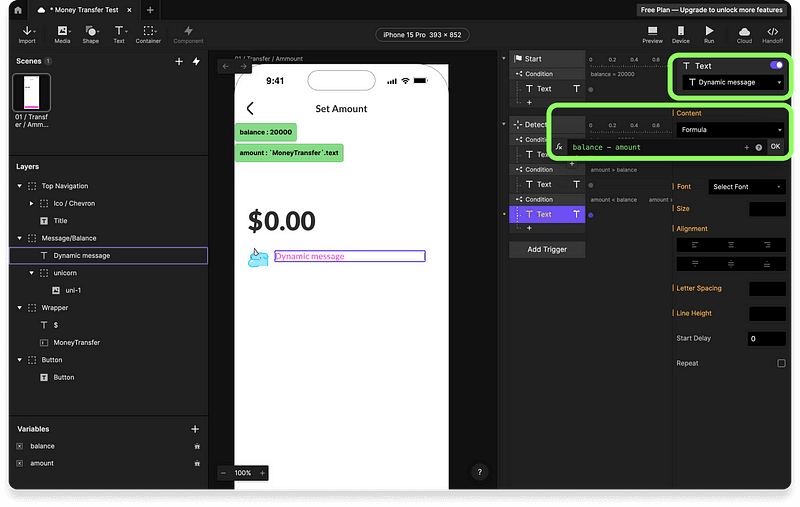Open the Preview window
Viewport: 800px width, 507px height.
point(653,35)
